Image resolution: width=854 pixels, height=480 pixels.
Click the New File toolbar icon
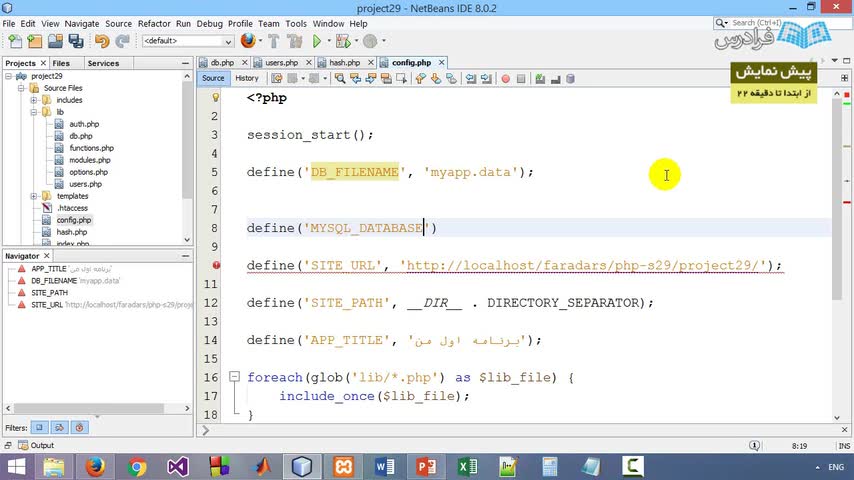[15, 41]
